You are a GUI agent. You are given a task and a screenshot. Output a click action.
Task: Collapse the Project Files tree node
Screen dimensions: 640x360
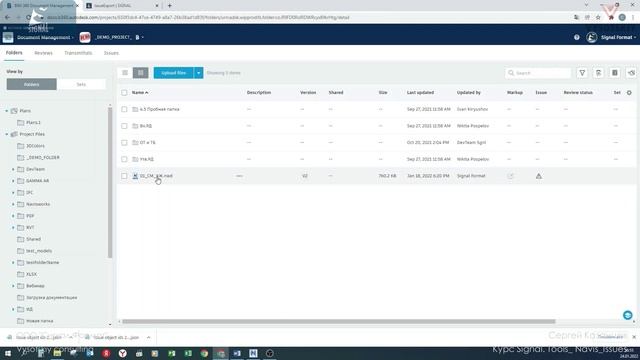(x=7, y=134)
